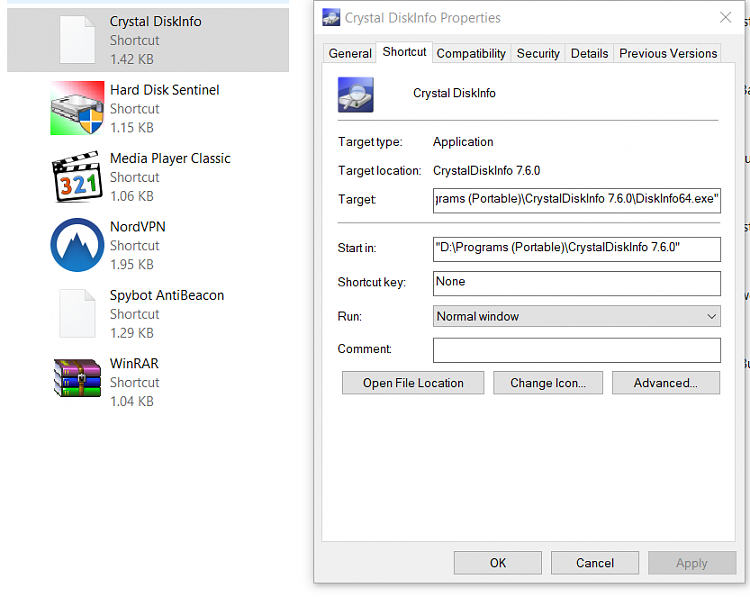Select the Media Player Classic file name
The height and width of the screenshot is (597, 750).
click(x=170, y=158)
